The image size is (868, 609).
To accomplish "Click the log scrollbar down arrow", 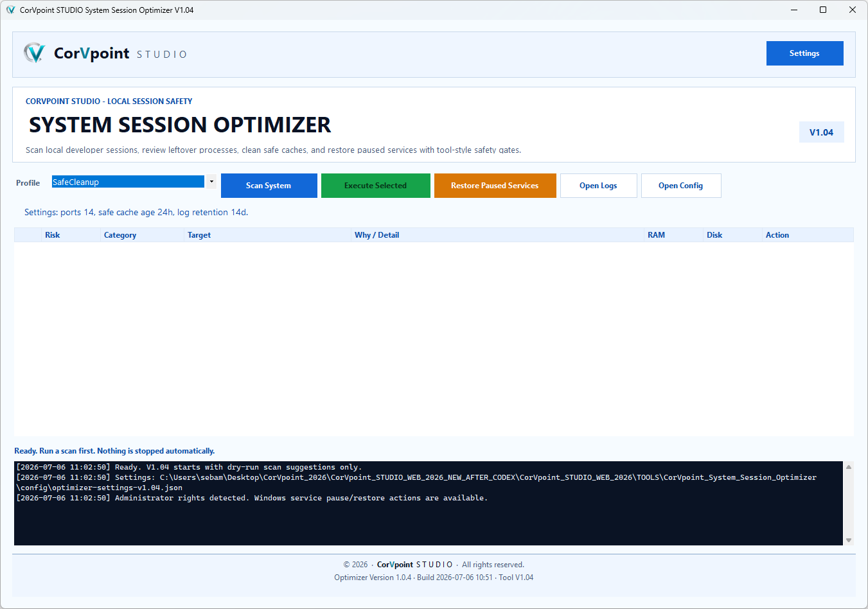I will 849,540.
